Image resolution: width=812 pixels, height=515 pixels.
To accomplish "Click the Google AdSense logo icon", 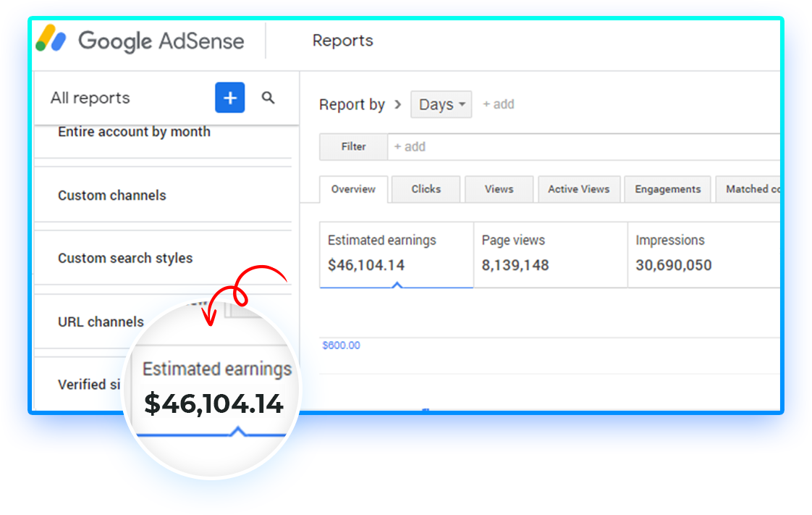I will [x=51, y=39].
